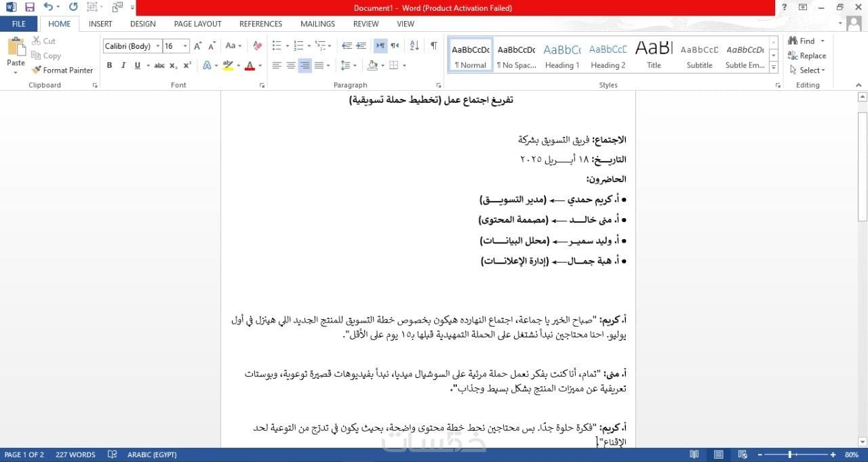Image resolution: width=868 pixels, height=462 pixels.
Task: Switch to the INSERT tab
Action: pos(100,24)
